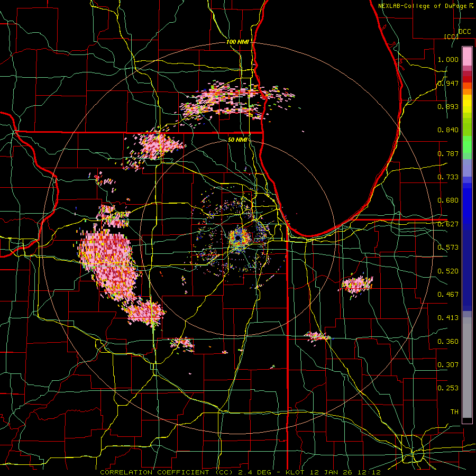Click the "50 NMI" range ring label
Viewport: 476px width, 476px height.
237,140
